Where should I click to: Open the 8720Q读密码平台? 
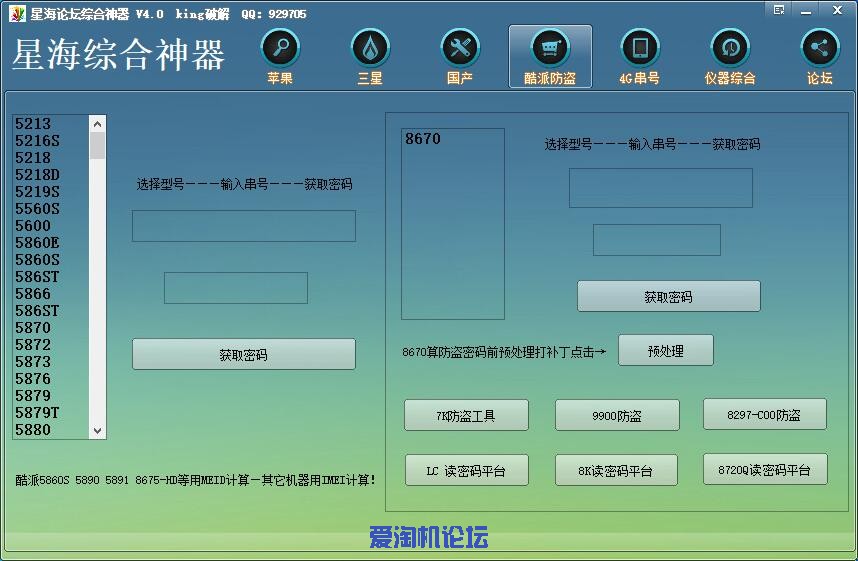(x=765, y=469)
